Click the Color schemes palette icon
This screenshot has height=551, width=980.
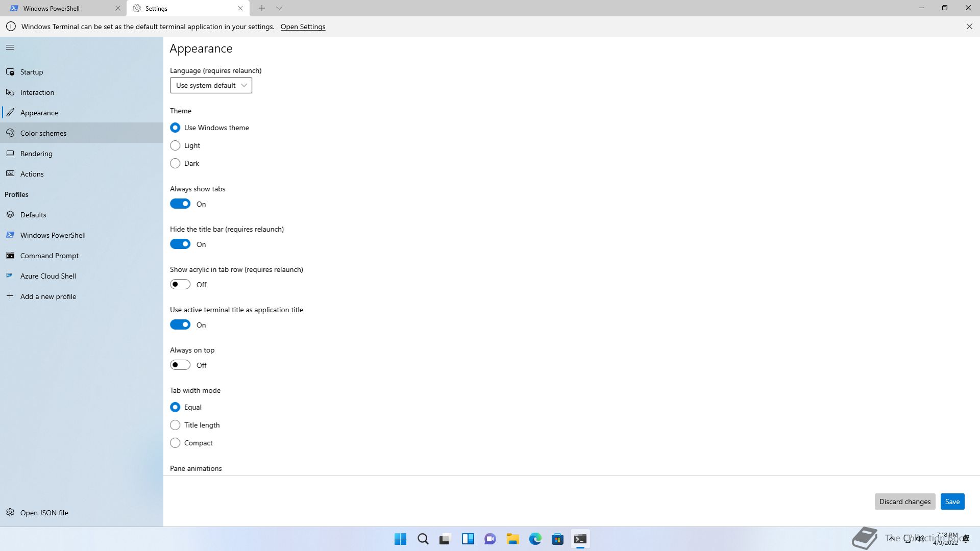(10, 133)
